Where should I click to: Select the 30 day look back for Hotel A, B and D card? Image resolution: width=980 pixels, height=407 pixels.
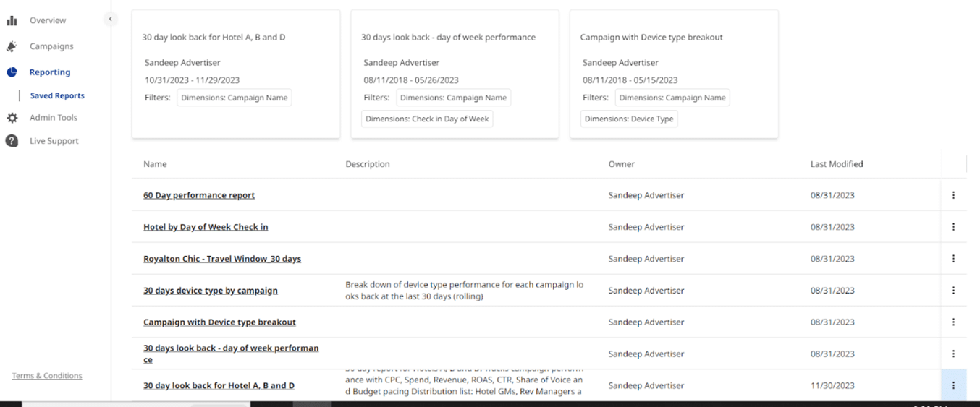236,74
